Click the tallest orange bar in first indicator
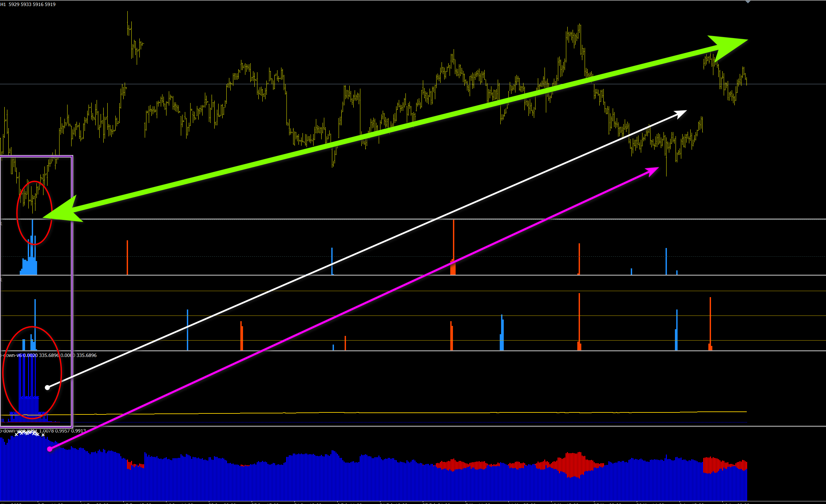This screenshot has height=504, width=826. coord(454,247)
